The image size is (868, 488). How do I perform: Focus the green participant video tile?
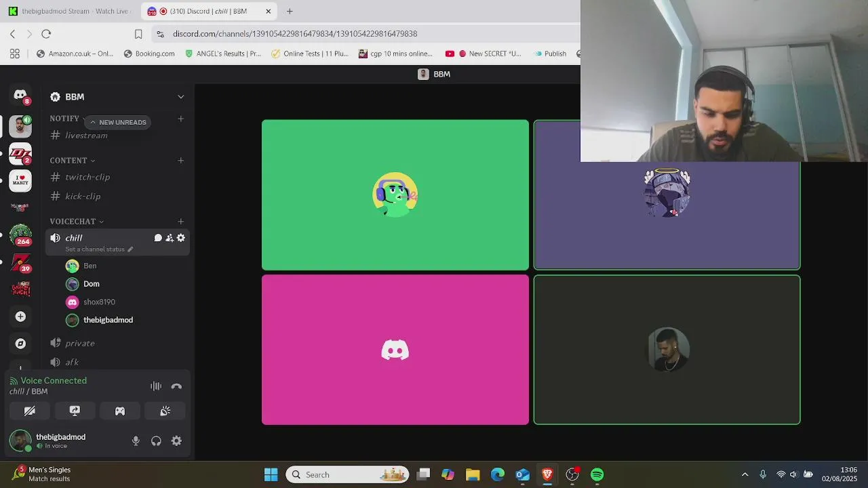click(x=395, y=195)
